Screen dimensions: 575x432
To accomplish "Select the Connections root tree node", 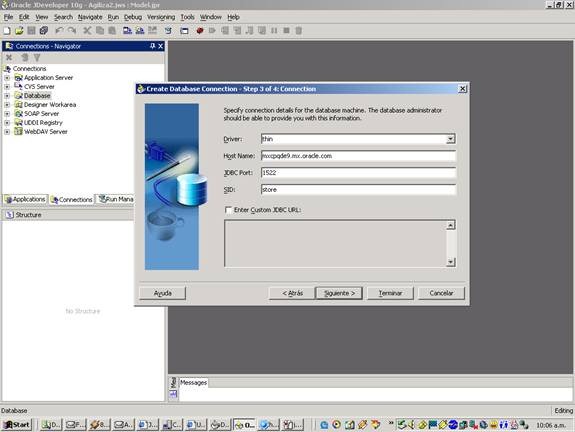I will click(29, 69).
